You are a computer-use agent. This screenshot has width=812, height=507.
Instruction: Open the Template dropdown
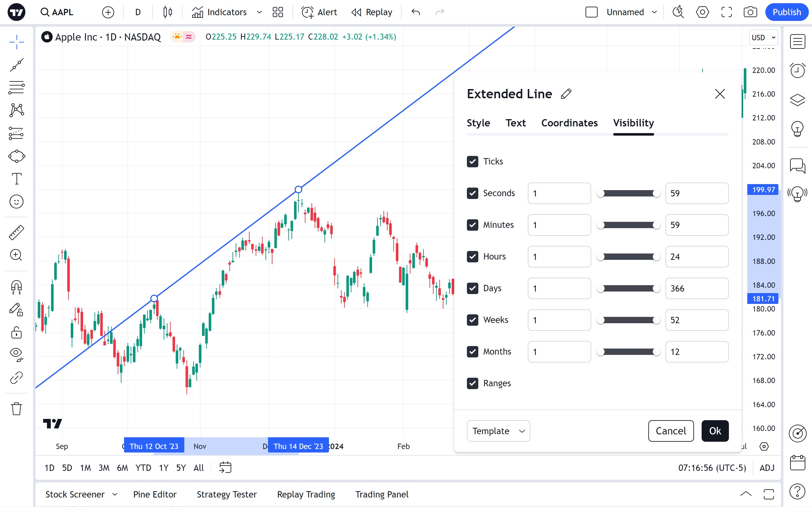click(x=498, y=431)
